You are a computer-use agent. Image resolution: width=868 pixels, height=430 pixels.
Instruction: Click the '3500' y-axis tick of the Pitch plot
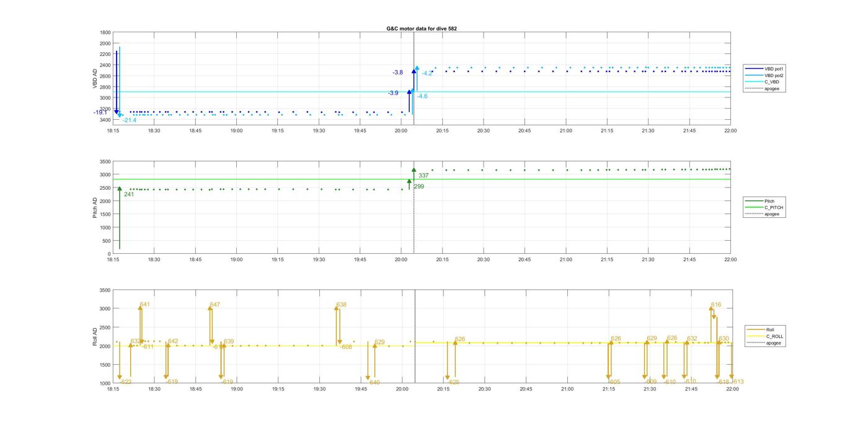(x=105, y=161)
